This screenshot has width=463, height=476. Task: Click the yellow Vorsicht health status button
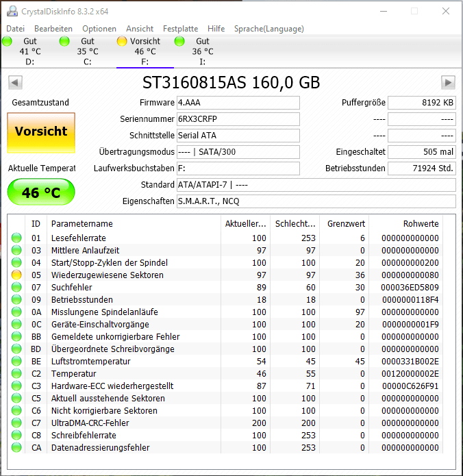point(41,133)
